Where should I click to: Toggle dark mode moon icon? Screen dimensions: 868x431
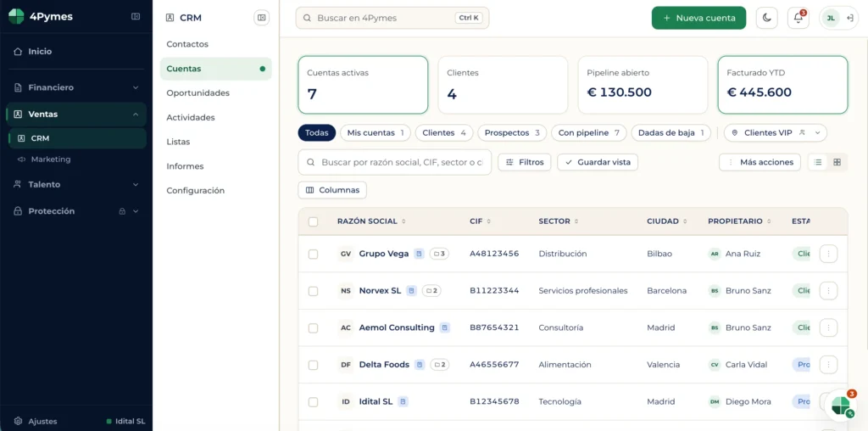(766, 18)
